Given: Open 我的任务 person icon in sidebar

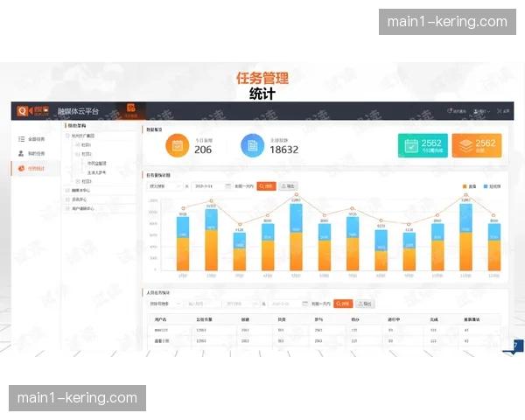Looking at the screenshot, I should pyautogui.click(x=21, y=153).
